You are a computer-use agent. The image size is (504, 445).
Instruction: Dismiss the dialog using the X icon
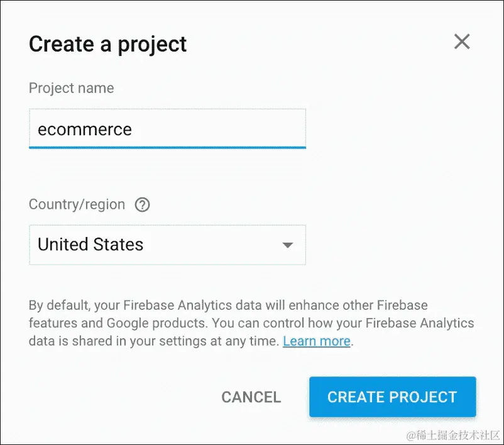point(462,41)
